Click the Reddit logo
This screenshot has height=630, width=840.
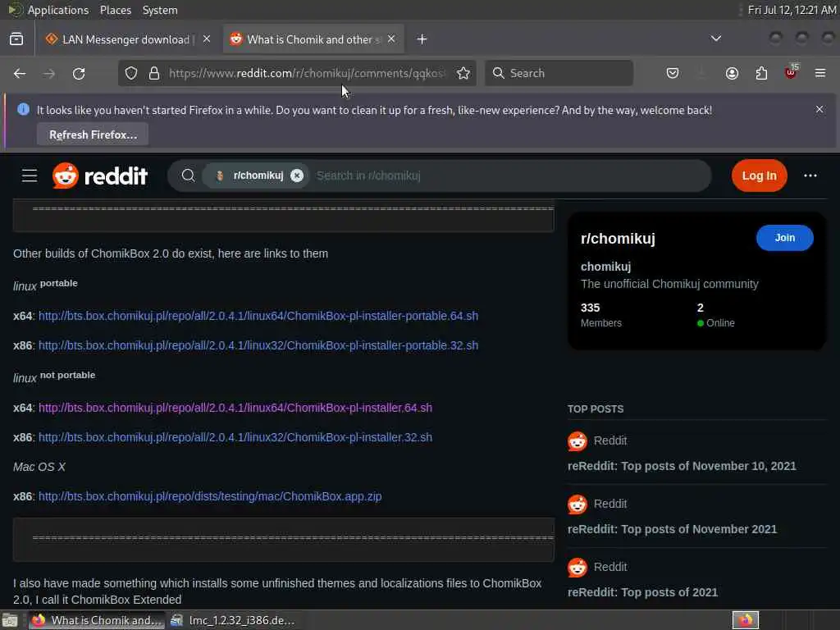99,176
